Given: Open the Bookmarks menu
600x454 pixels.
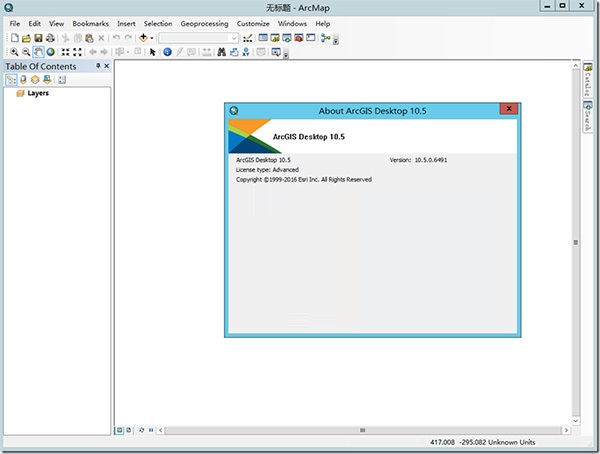Looking at the screenshot, I should 91,24.
